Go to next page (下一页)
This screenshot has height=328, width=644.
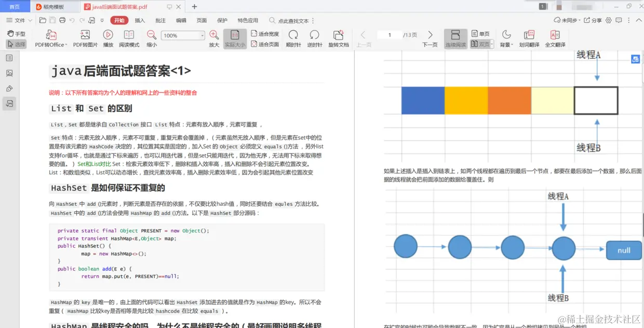click(x=430, y=39)
